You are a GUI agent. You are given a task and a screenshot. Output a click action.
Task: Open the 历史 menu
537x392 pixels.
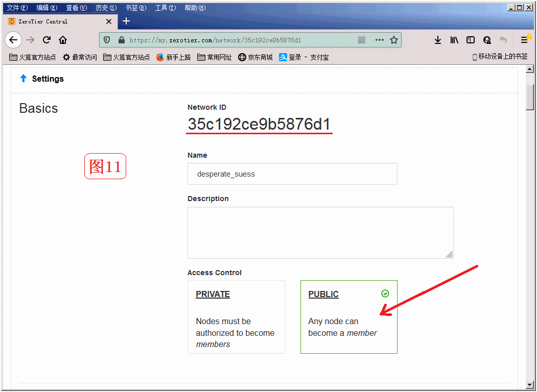coord(106,8)
